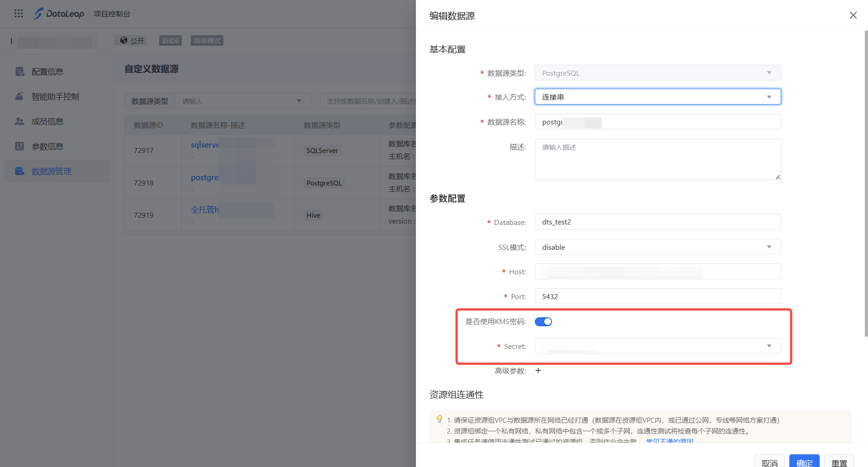Click the 描述 textarea
Image resolution: width=868 pixels, height=467 pixels.
[658, 159]
